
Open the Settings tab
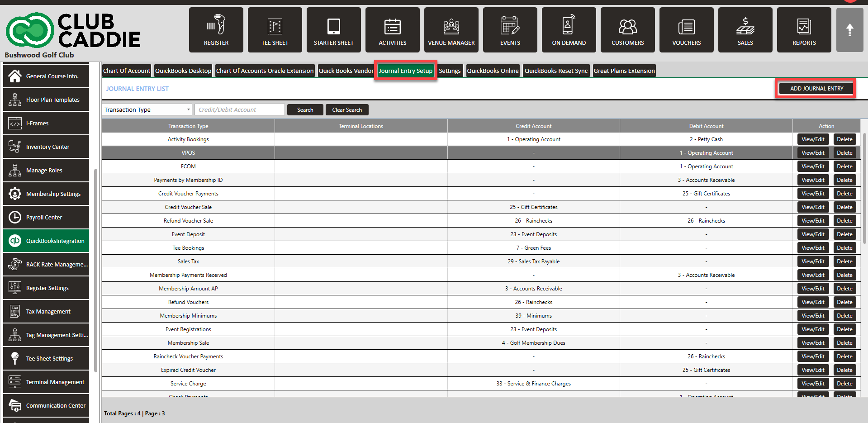(x=450, y=71)
